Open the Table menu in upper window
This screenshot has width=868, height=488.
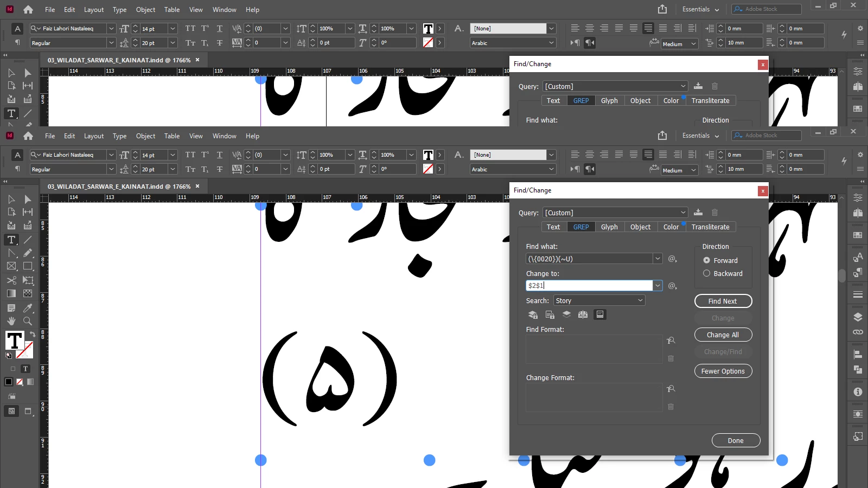(172, 10)
